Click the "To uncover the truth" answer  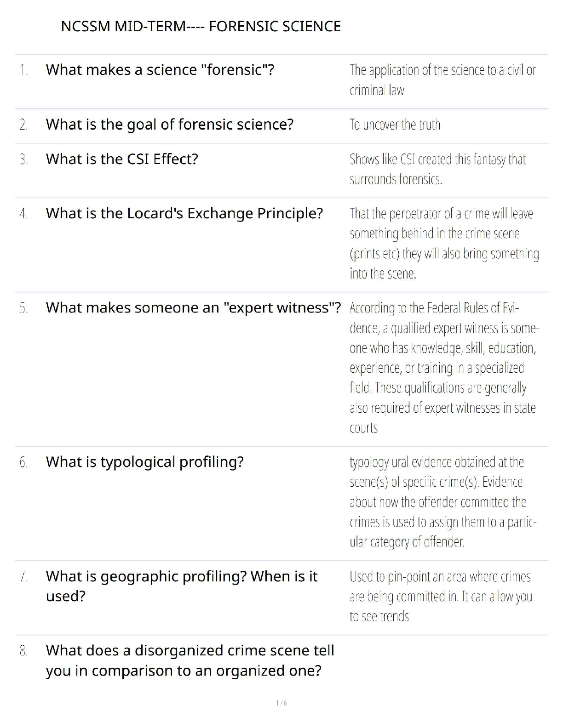(395, 125)
